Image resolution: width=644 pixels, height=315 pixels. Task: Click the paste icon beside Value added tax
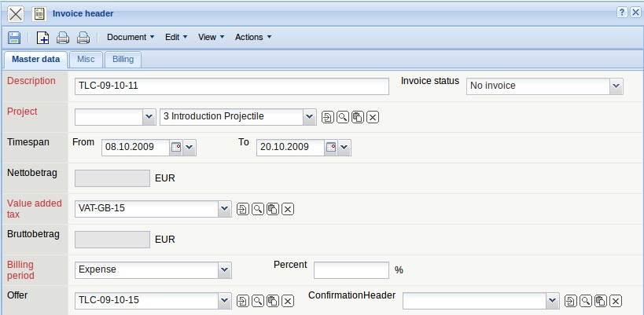(273, 208)
